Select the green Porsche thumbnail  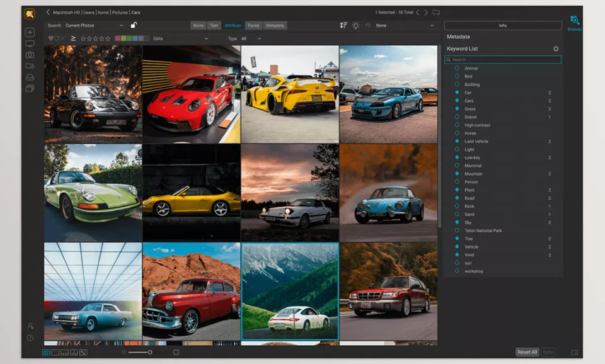coord(93,193)
